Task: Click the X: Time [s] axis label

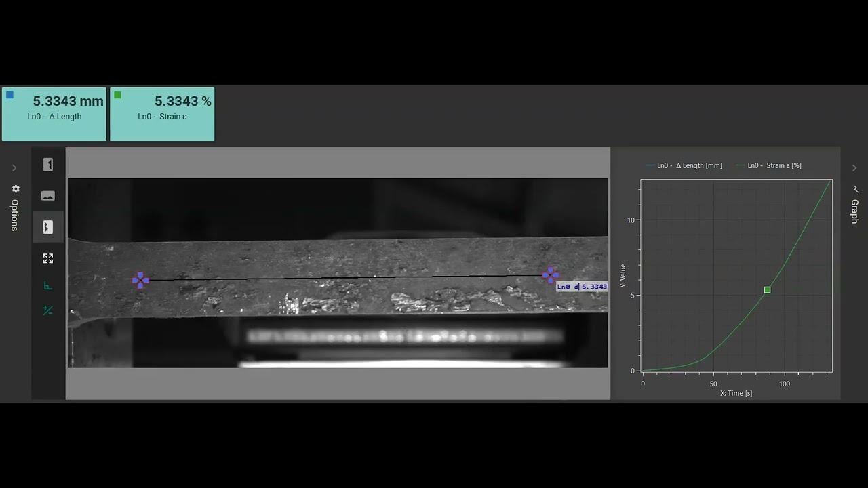Action: [x=736, y=393]
